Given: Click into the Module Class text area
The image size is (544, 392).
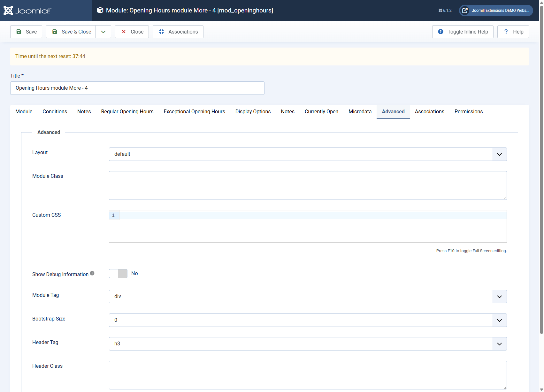Looking at the screenshot, I should click(x=308, y=185).
